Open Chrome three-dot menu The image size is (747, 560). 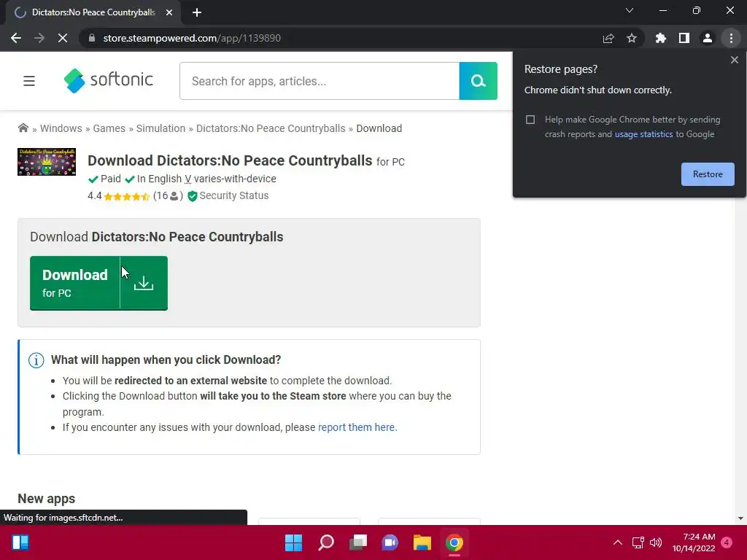731,38
